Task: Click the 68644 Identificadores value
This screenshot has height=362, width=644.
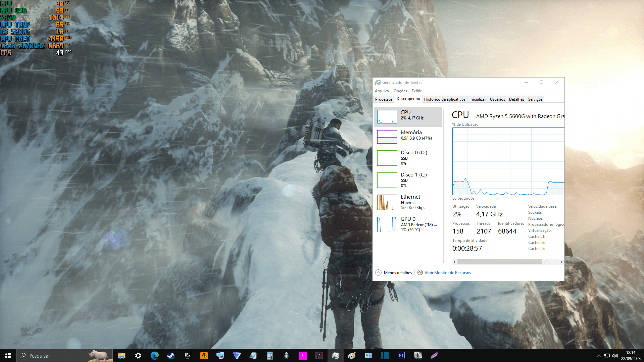Action: [507, 231]
